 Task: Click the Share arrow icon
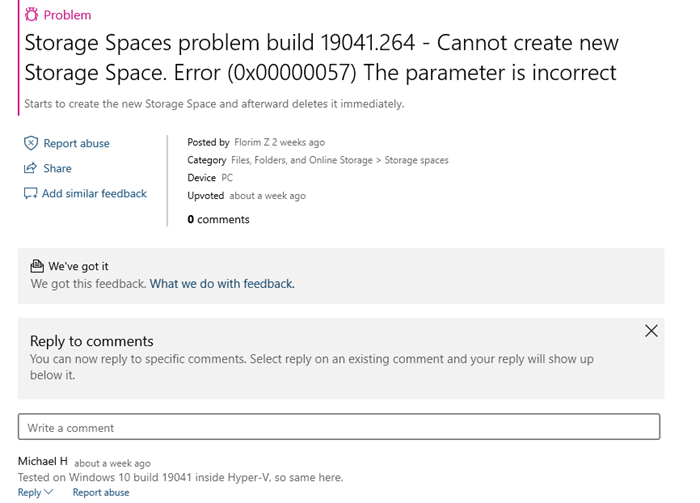30,168
